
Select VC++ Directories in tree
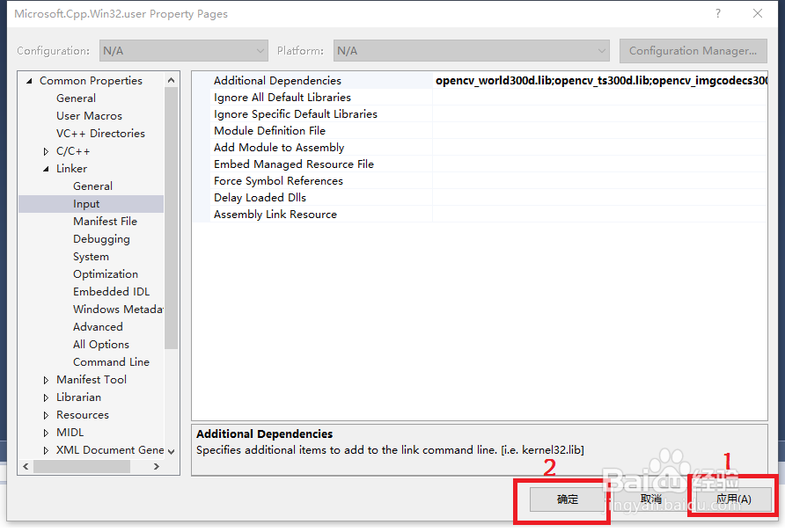(100, 133)
